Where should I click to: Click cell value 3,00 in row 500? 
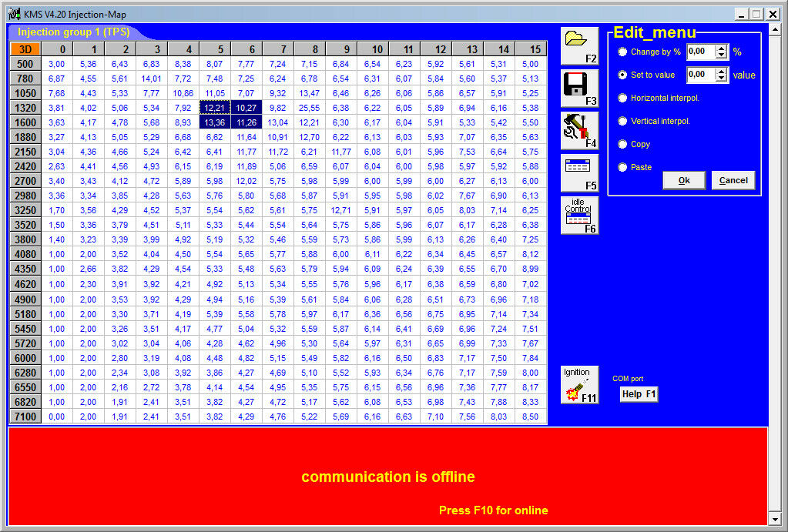[57, 64]
